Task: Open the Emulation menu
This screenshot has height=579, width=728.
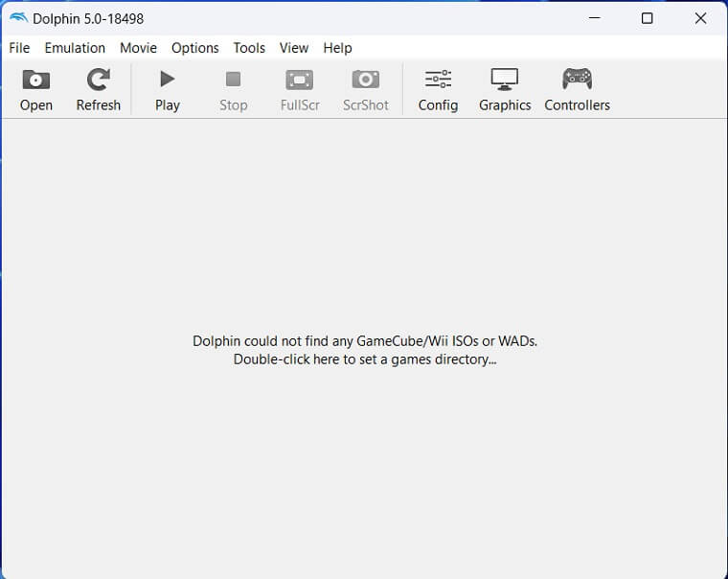Action: pyautogui.click(x=75, y=48)
